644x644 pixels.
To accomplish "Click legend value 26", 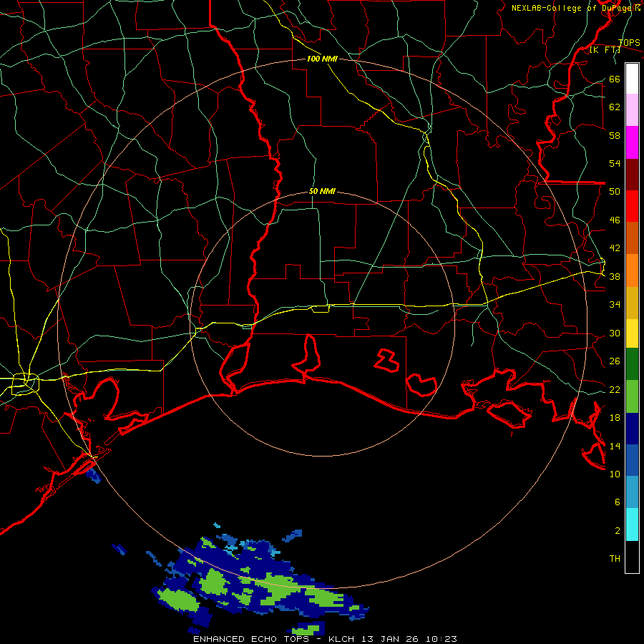I will pos(615,361).
